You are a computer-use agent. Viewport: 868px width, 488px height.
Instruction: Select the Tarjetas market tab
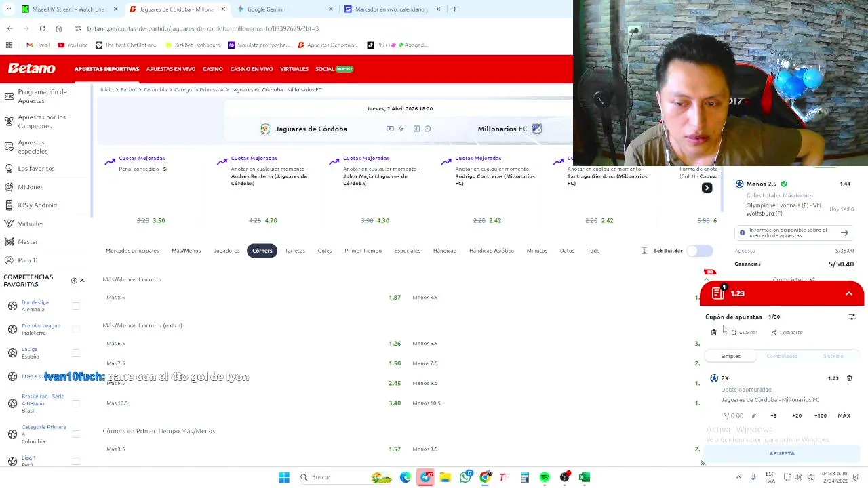[x=294, y=251]
